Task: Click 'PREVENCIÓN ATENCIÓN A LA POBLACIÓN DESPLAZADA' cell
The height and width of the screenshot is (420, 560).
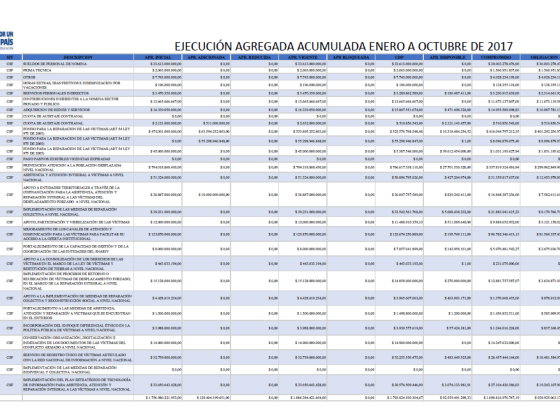Action: (78, 168)
